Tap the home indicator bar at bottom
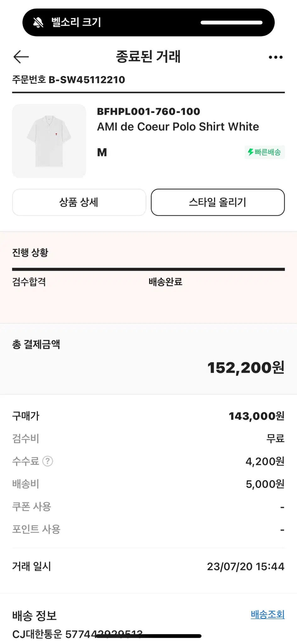Screen dimensions: 297x644 [148, 636]
